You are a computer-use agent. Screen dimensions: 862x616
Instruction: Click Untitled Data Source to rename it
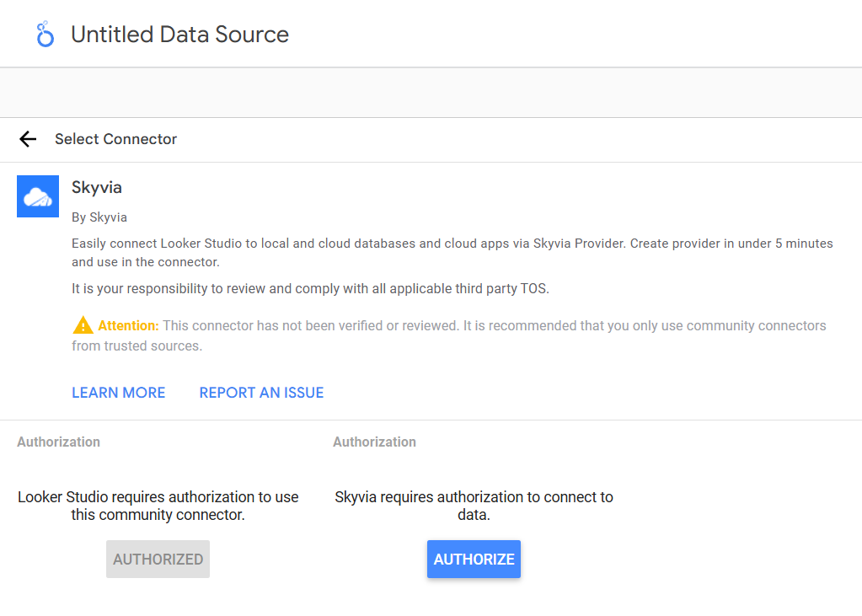pyautogui.click(x=179, y=34)
